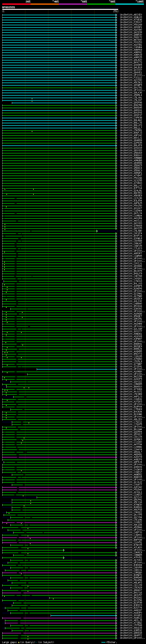Select the hit label UniRef100_P93253
Viewport: 146px width, 644px height.
pyautogui.click(x=131, y=42)
